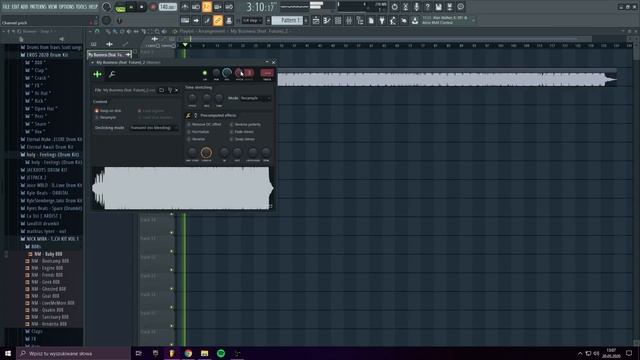Click Windows Start button
The height and width of the screenshot is (360, 640).
tap(8, 353)
